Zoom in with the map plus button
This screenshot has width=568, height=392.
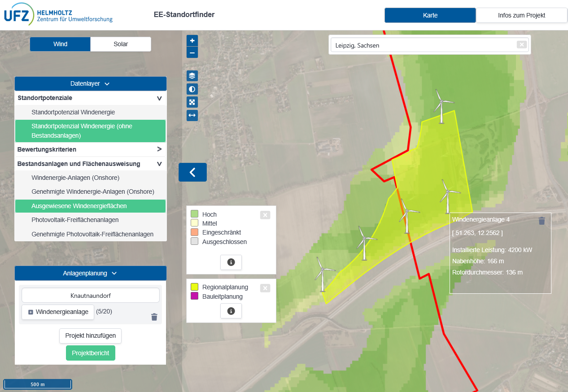(192, 41)
